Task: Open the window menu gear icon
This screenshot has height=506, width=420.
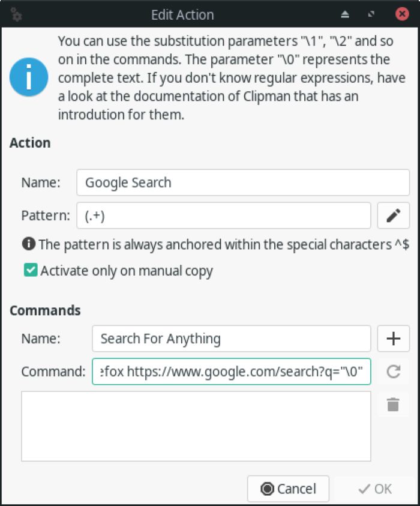Action: [16, 15]
